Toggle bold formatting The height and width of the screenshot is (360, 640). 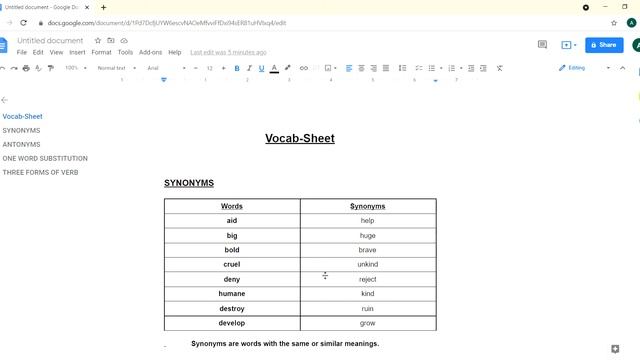click(237, 68)
